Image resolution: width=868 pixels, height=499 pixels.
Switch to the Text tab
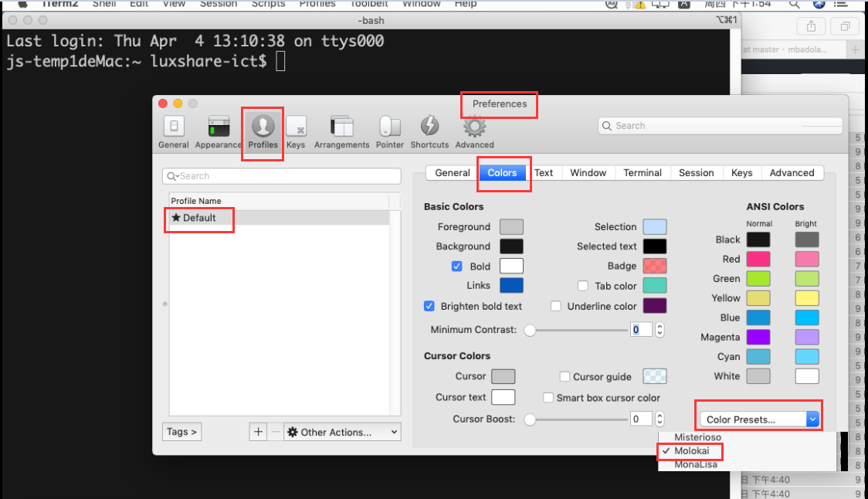pyautogui.click(x=544, y=173)
